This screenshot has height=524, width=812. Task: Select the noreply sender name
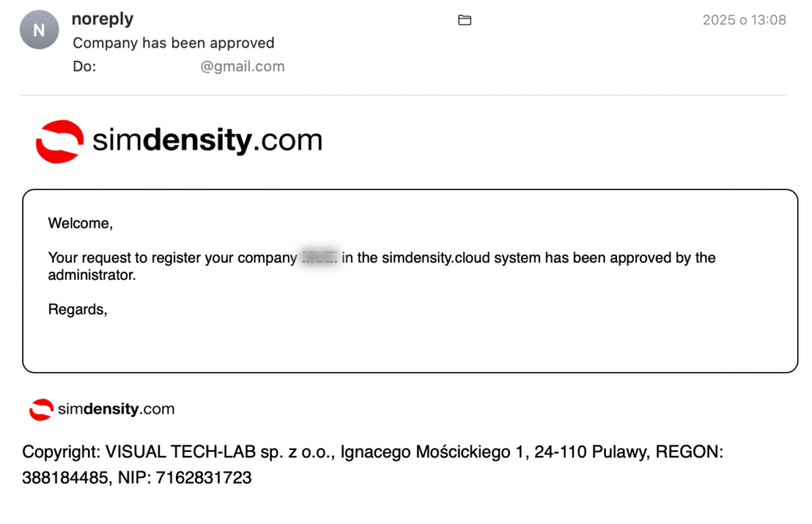pos(102,19)
